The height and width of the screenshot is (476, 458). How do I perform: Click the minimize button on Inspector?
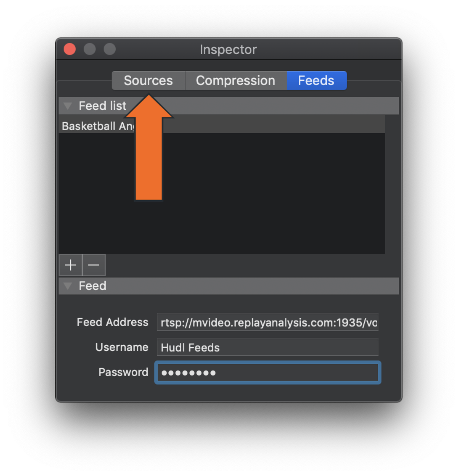tap(89, 49)
